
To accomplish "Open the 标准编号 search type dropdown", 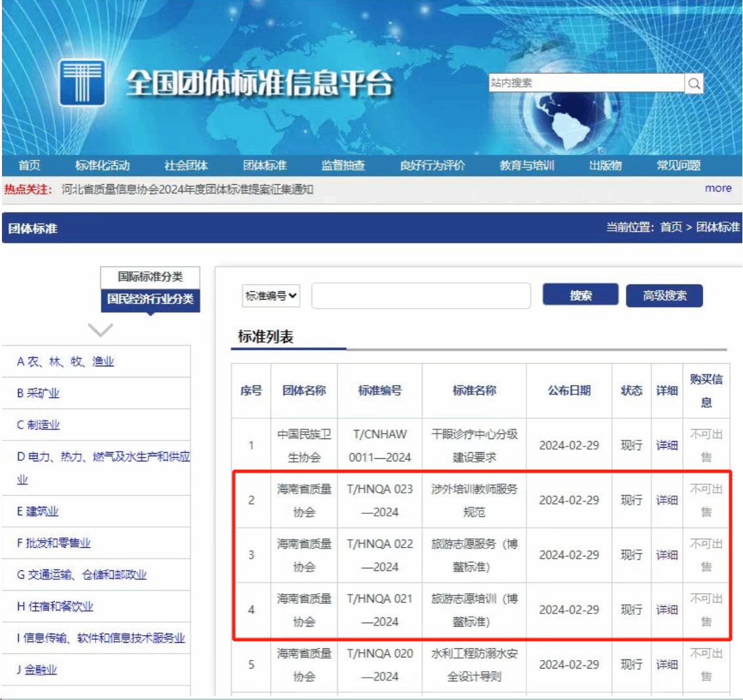I will pos(271,296).
